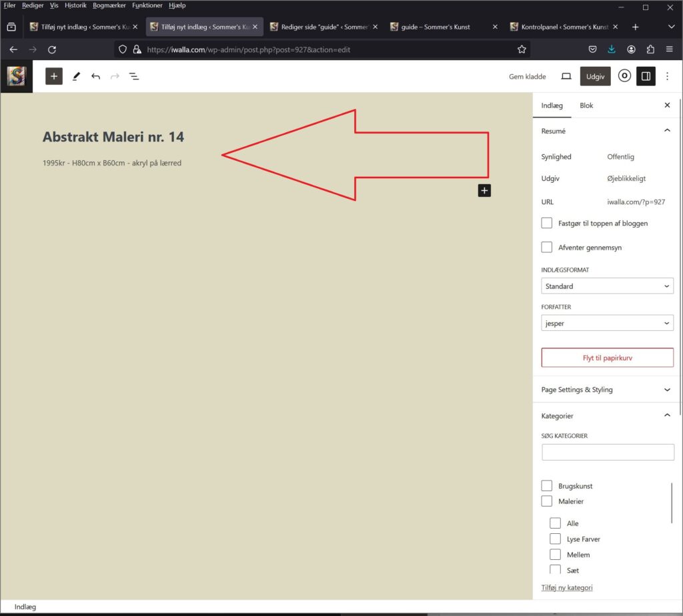The width and height of the screenshot is (683, 616).
Task: Enable 'Fastgør til toppen af bloggen' checkbox
Action: pos(547,223)
